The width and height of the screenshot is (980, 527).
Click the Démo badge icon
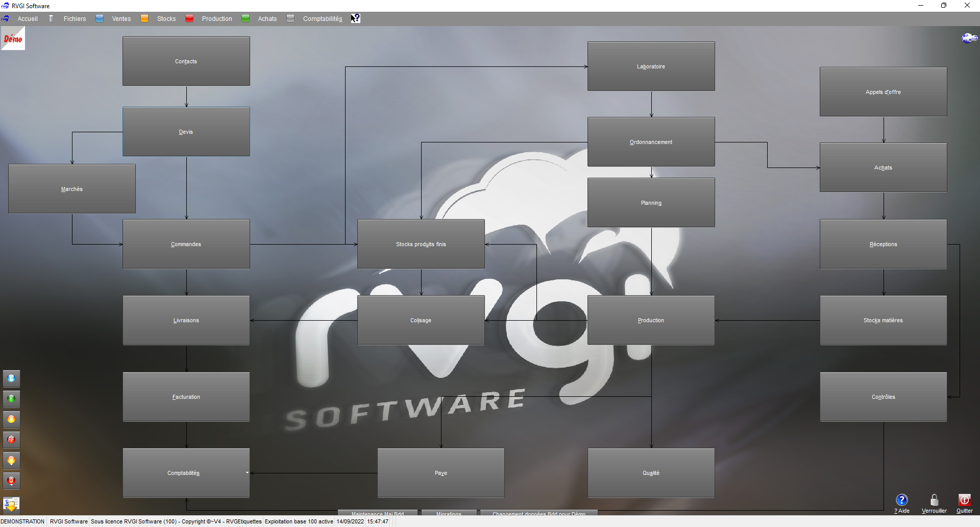13,39
